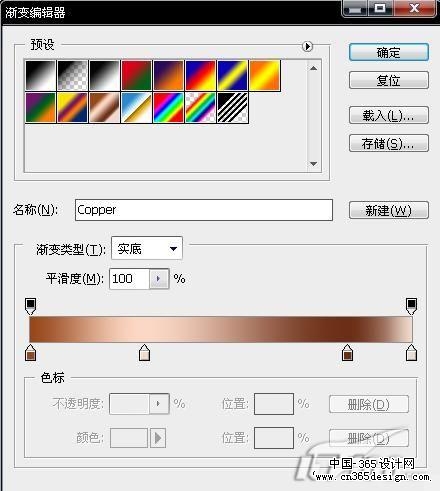Select the light peach color stop under bar
This screenshot has width=440, height=491.
coord(144,353)
